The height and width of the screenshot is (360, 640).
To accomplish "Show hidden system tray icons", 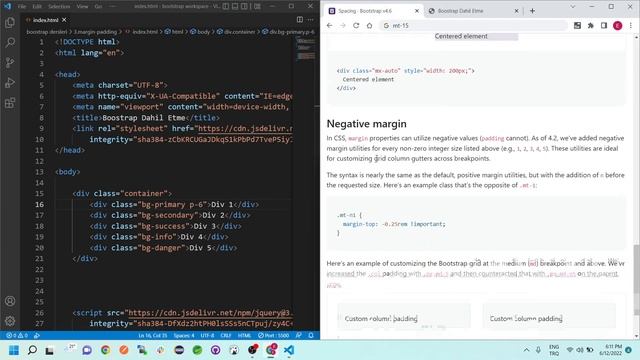I will 526,350.
